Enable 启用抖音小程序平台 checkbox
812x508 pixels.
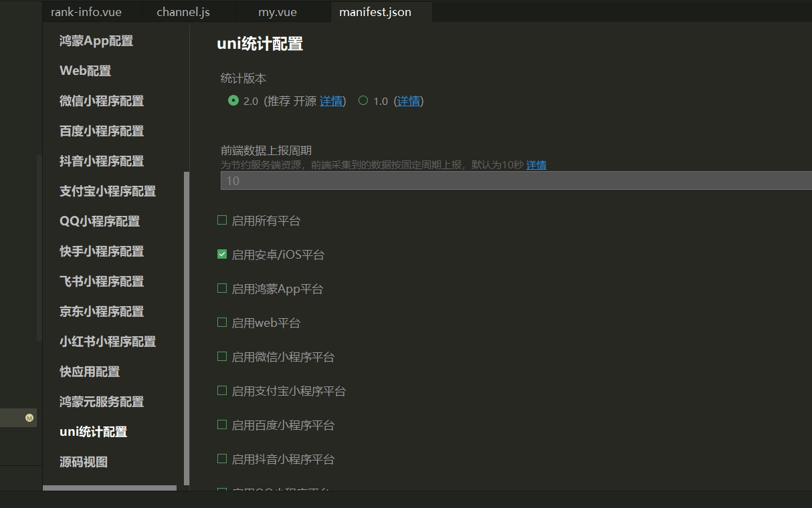click(x=222, y=459)
